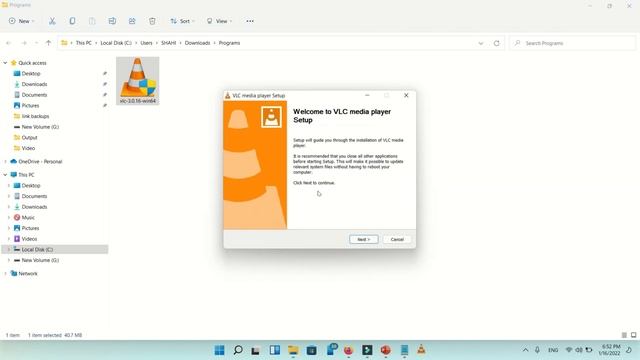Open the Windows Start menu
The width and height of the screenshot is (640, 360).
(x=220, y=350)
